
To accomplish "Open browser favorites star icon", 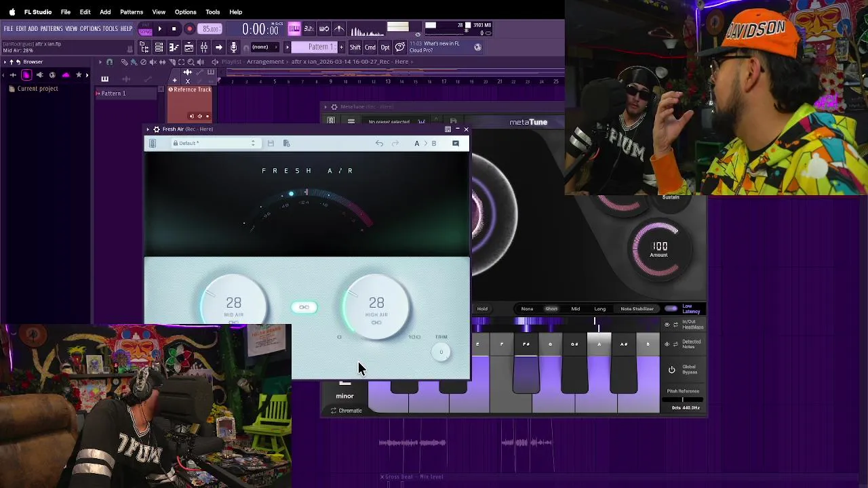I will [79, 75].
